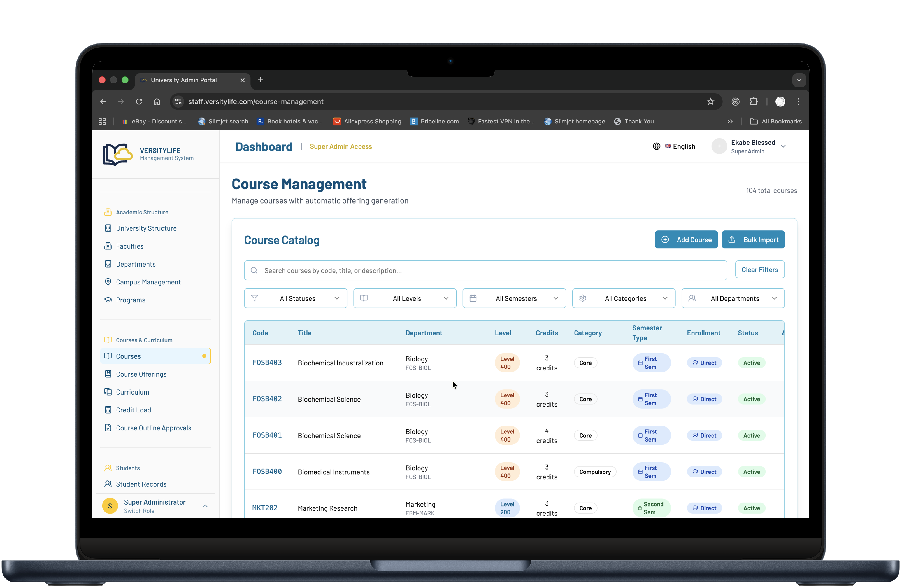Expand the All Levels filter dropdown
This screenshot has width=902, height=588.
(x=404, y=298)
